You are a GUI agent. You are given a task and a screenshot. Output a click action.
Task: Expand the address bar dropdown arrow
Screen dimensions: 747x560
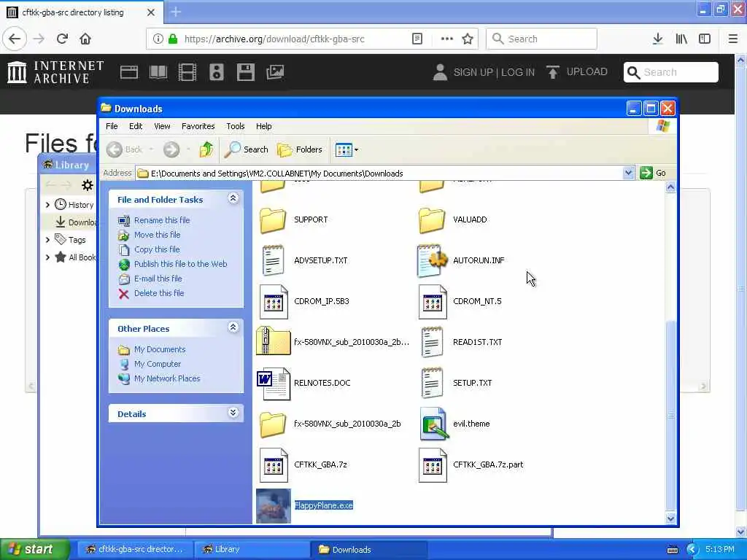(628, 173)
